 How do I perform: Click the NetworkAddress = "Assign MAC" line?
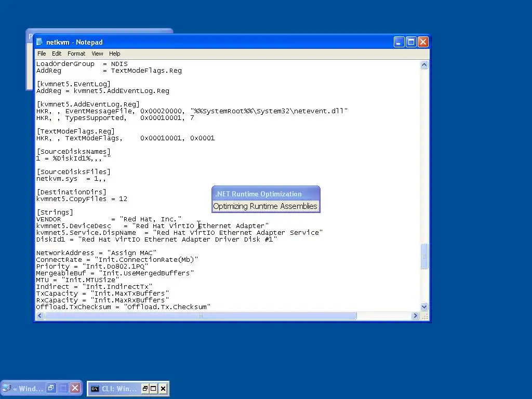(96, 253)
